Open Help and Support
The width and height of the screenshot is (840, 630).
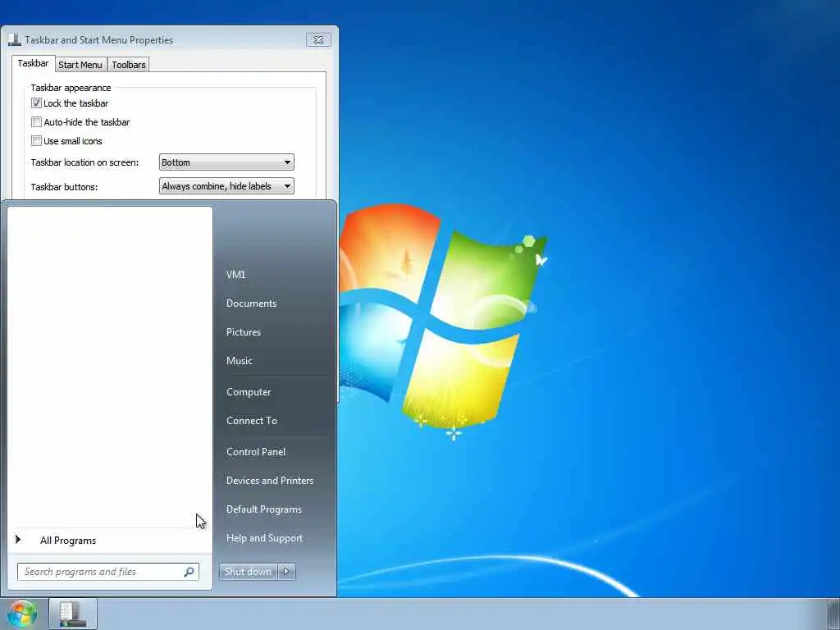tap(264, 538)
